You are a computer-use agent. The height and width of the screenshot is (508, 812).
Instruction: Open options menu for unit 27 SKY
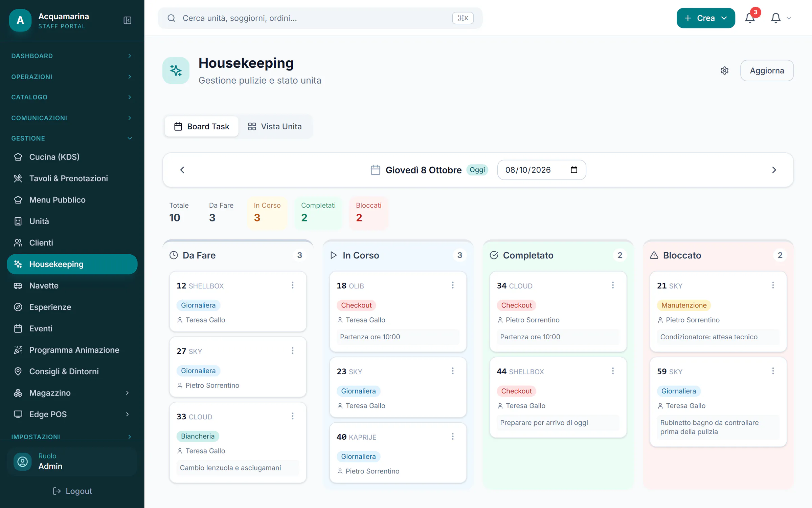click(293, 351)
